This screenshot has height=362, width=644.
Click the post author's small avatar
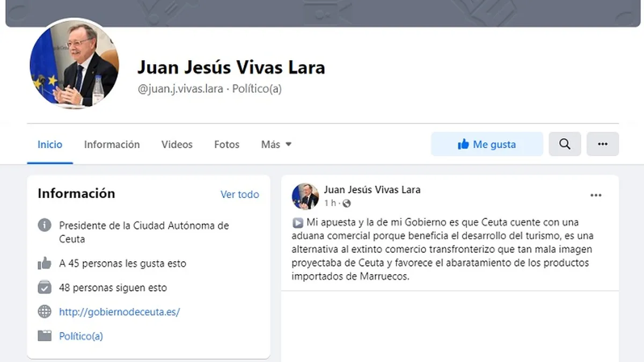[x=305, y=196]
